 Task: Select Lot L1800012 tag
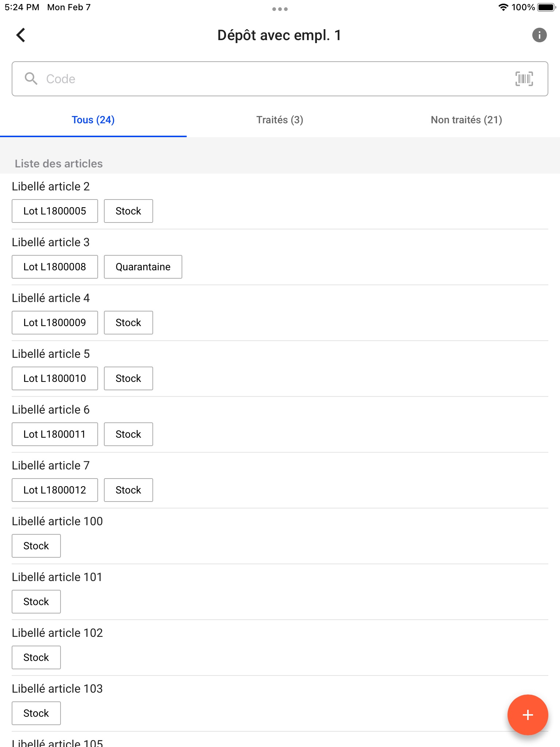pos(55,490)
